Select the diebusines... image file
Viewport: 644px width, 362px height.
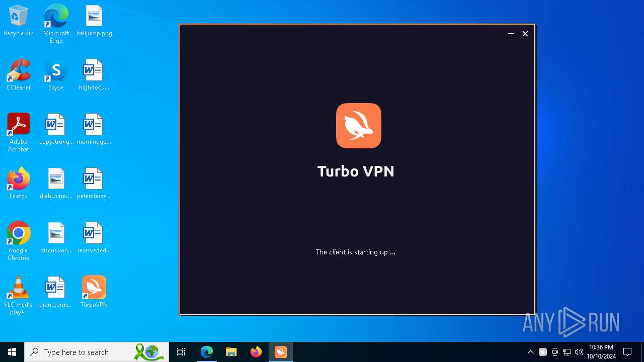pos(56,184)
